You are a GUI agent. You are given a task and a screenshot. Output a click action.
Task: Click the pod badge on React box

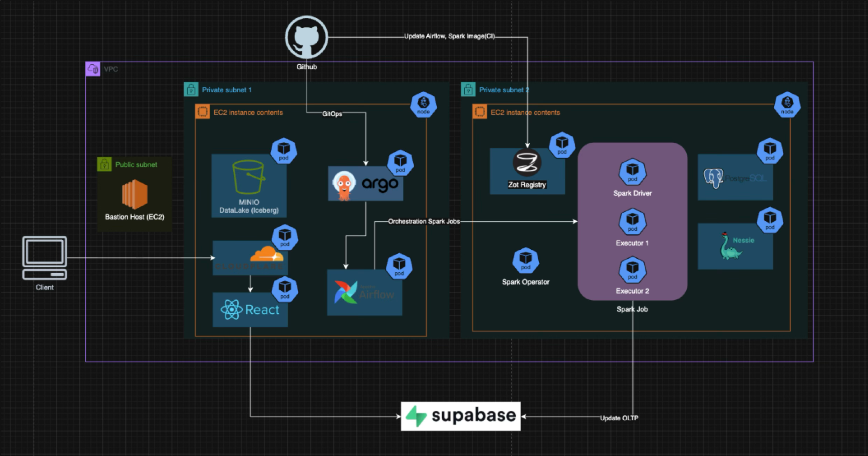(285, 290)
